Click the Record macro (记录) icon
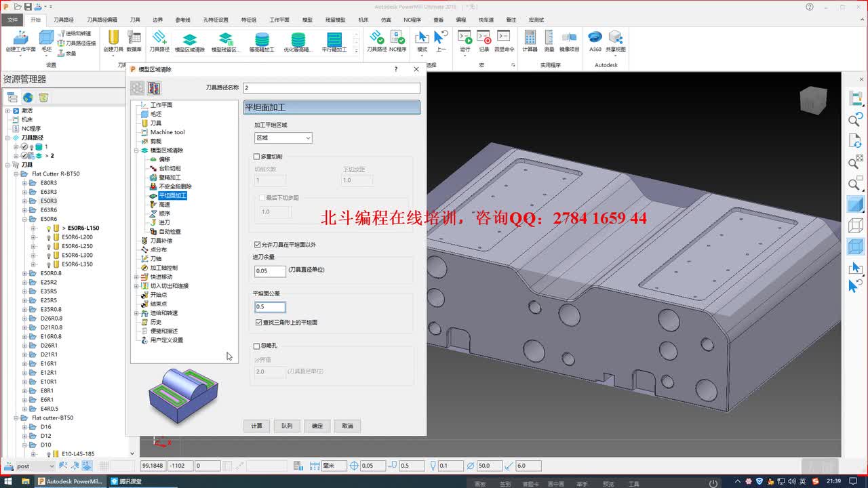This screenshot has height=488, width=868. 484,41
